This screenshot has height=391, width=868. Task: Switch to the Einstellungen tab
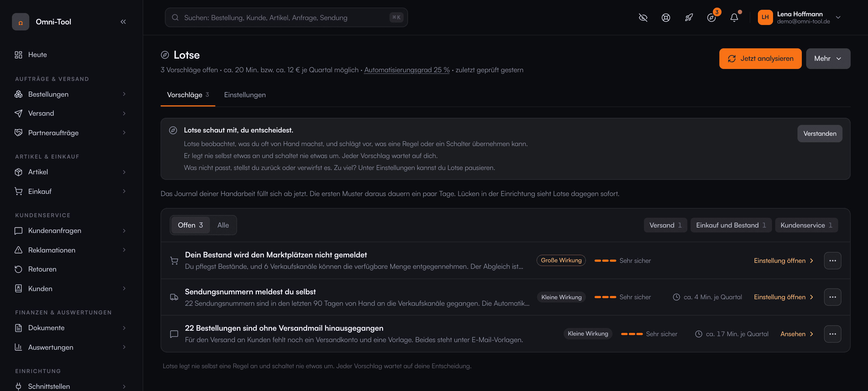(245, 95)
